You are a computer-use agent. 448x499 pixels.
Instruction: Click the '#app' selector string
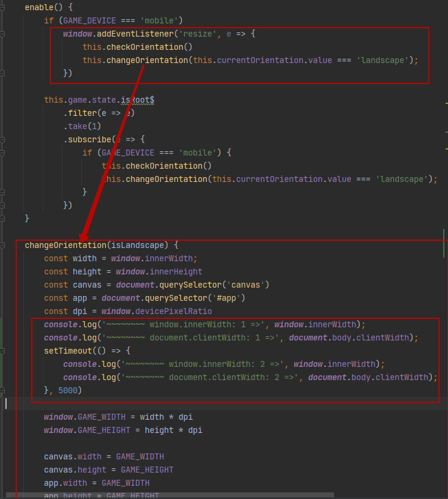point(226,298)
